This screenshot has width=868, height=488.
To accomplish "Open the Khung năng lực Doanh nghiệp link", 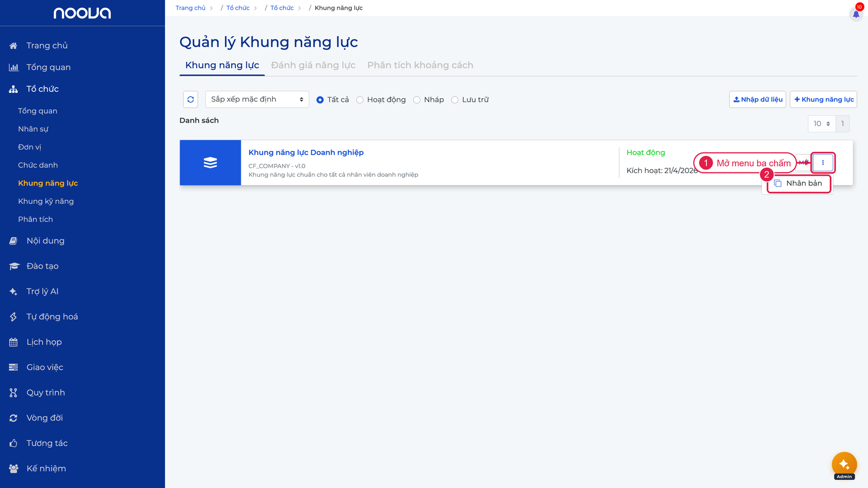I will pos(306,152).
